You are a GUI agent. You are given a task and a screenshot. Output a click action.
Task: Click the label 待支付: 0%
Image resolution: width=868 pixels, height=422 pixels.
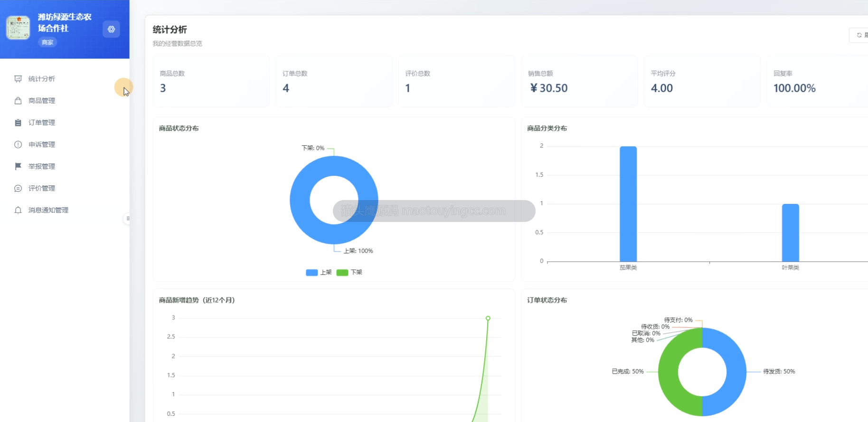click(678, 320)
